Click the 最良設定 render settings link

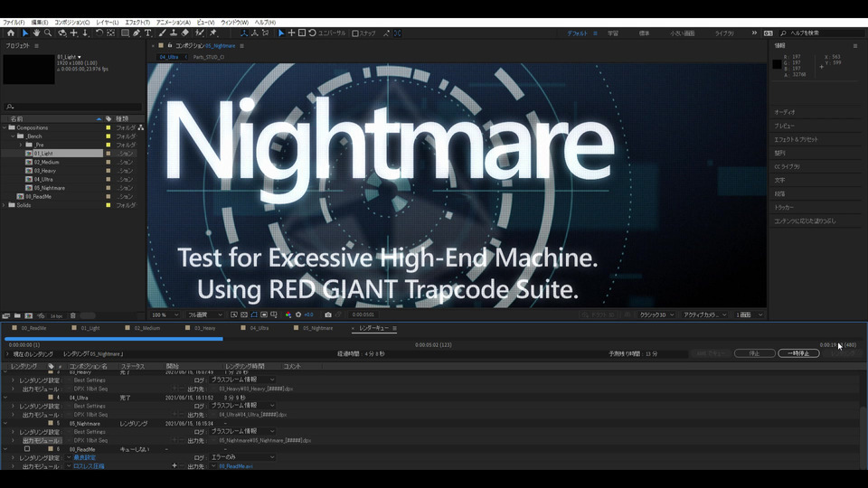pyautogui.click(x=85, y=458)
